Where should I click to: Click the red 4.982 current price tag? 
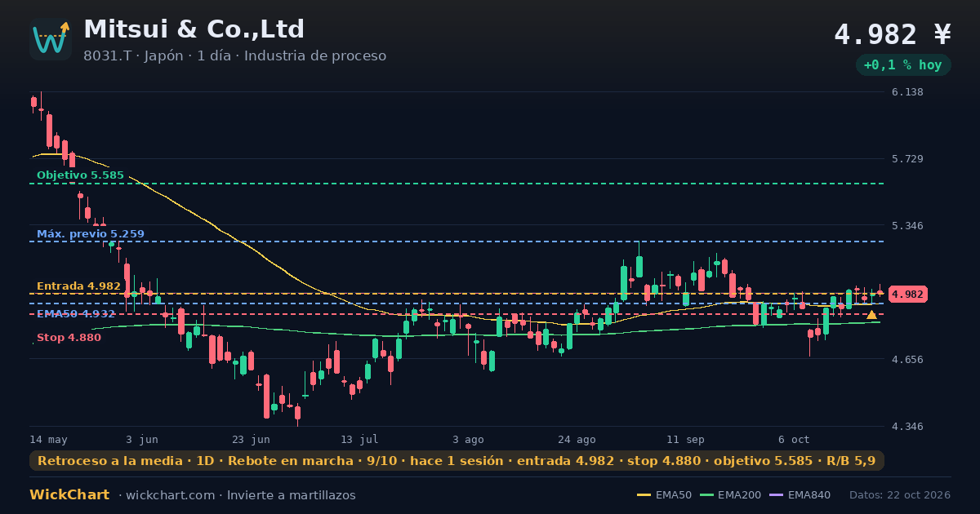tap(907, 295)
